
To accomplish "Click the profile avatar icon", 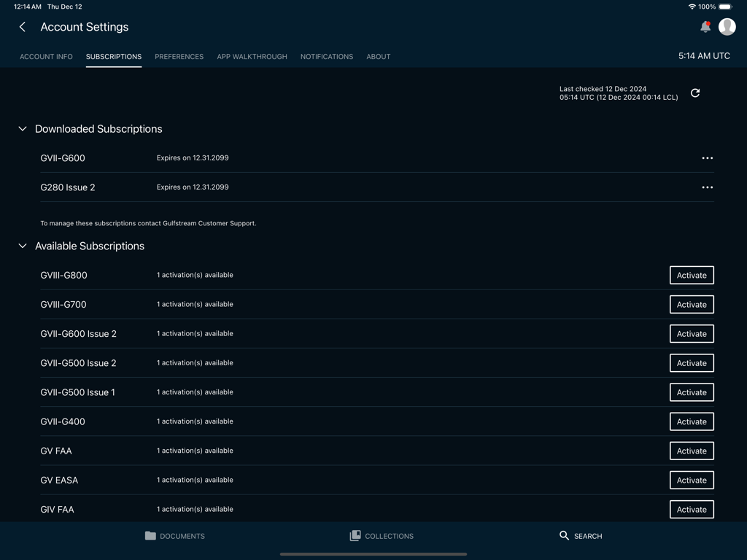I will pyautogui.click(x=727, y=27).
